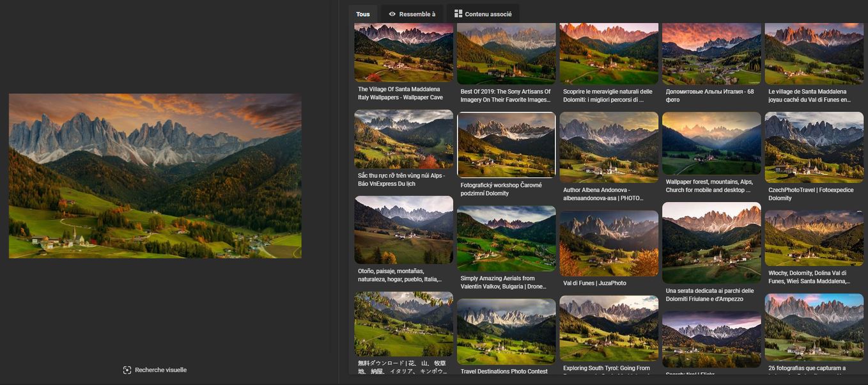Image resolution: width=868 pixels, height=385 pixels.
Task: Open the Val di Funes JuzaPhoto link
Action: (594, 283)
